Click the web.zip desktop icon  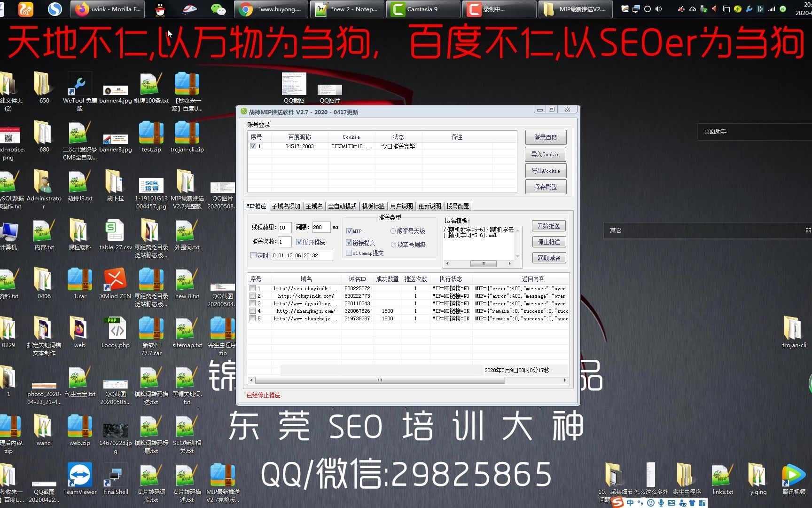[80, 430]
